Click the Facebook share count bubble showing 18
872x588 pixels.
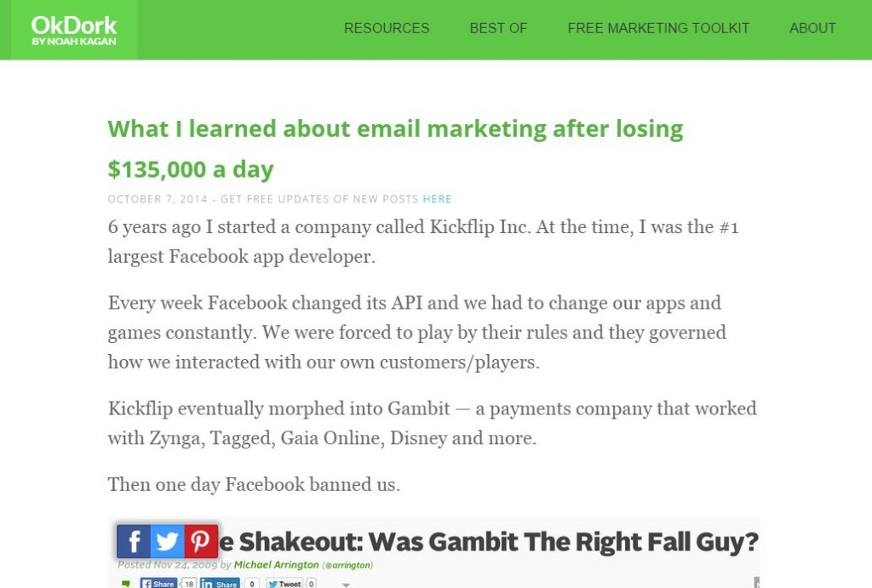pos(189,584)
